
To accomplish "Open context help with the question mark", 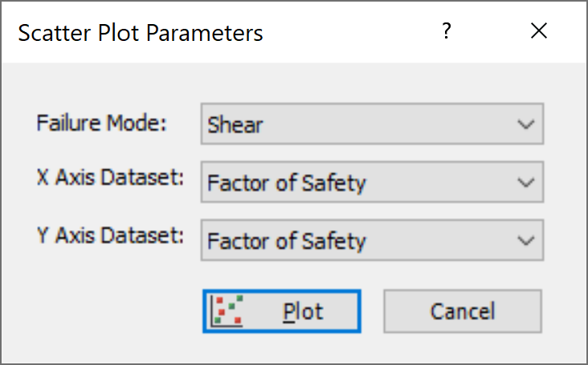I will click(446, 30).
